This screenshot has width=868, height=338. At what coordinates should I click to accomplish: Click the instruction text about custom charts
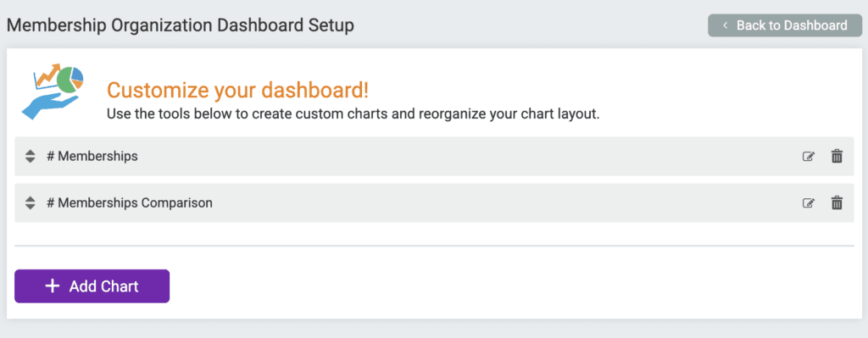point(353,115)
